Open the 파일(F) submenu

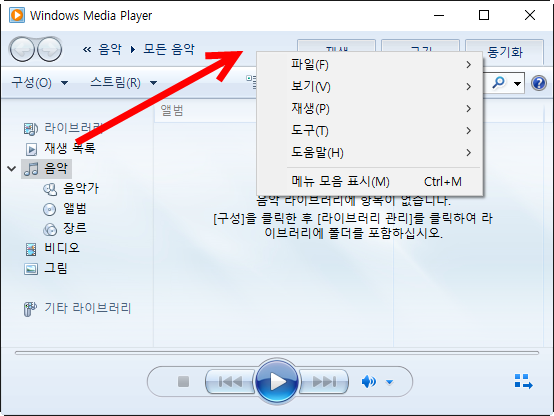pos(370,65)
